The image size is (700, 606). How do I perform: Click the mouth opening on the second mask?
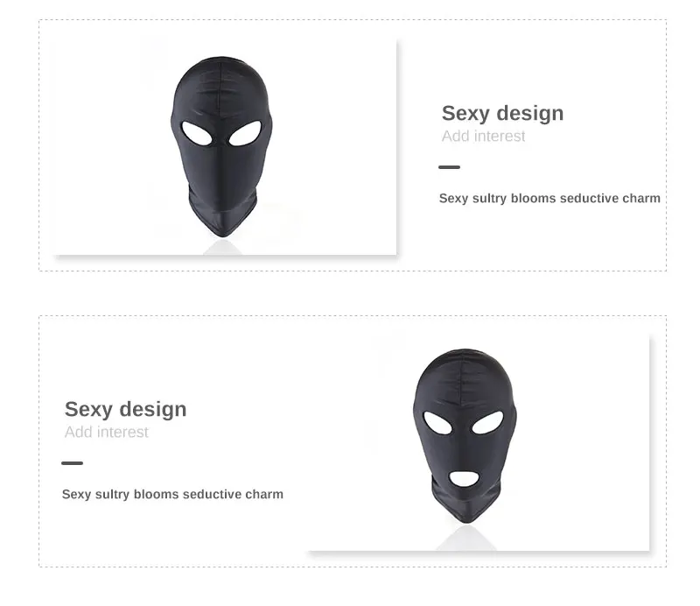(x=464, y=479)
